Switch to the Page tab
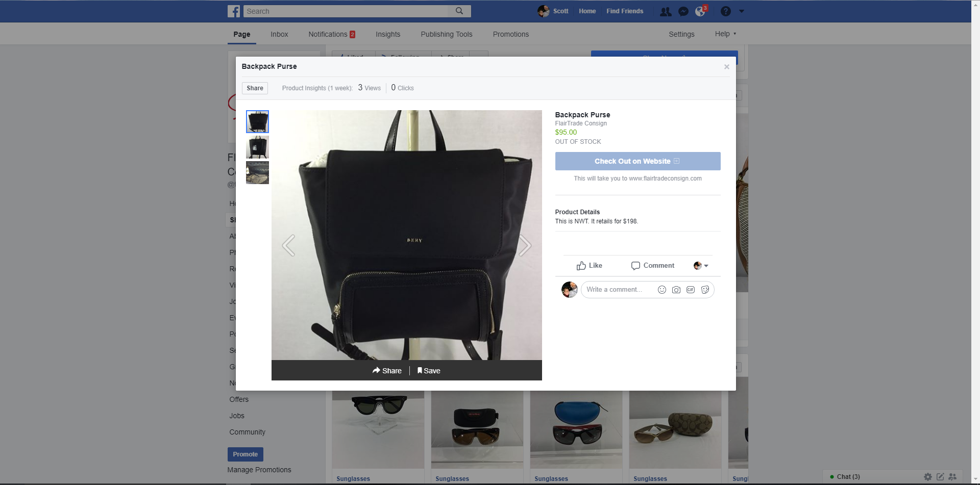This screenshot has width=980, height=485. coord(241,34)
